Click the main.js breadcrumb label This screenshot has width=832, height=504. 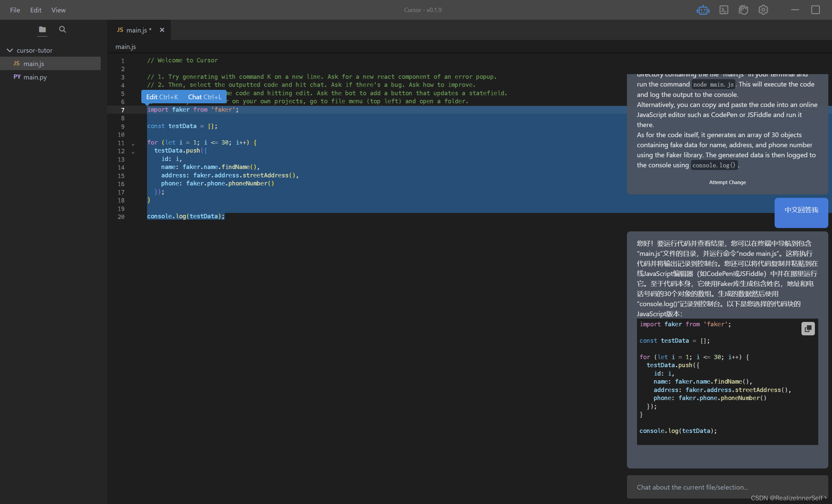click(x=126, y=47)
